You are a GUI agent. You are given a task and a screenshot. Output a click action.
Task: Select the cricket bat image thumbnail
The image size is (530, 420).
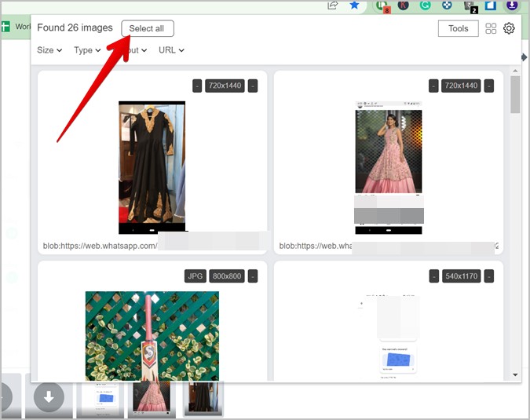152,336
